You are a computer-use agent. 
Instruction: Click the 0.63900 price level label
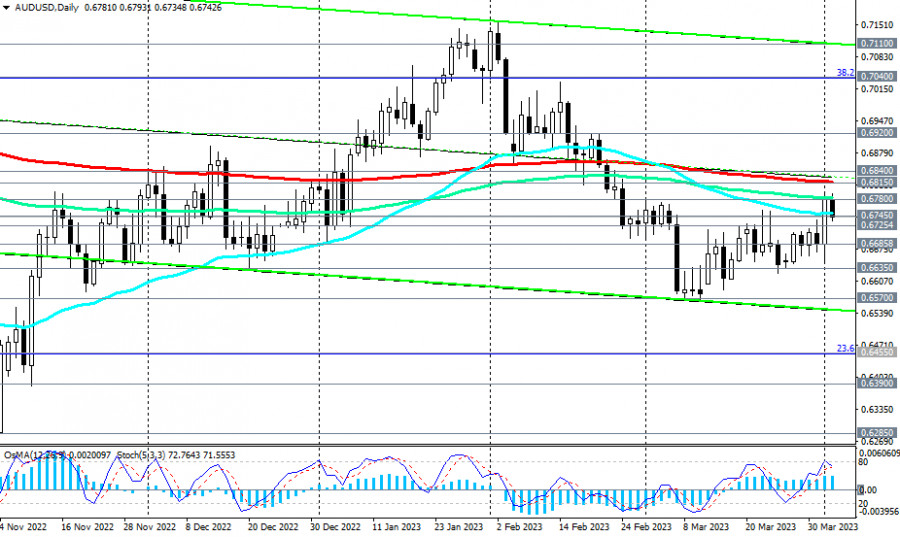pos(876,383)
